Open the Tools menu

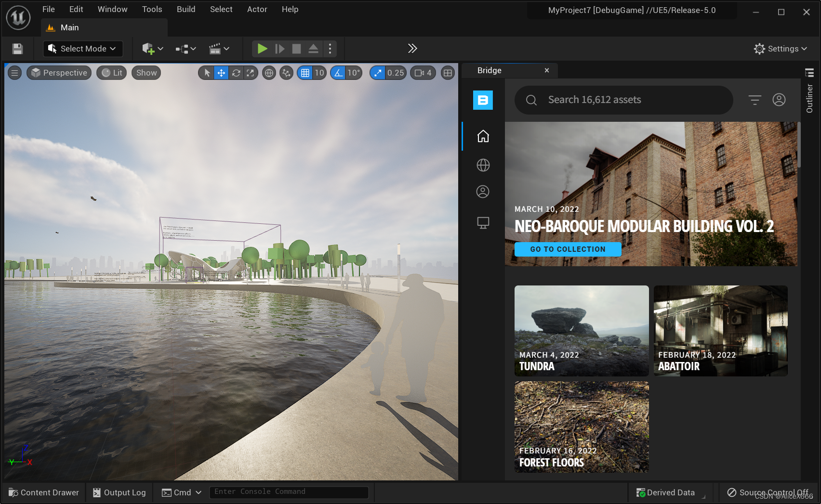pyautogui.click(x=152, y=9)
